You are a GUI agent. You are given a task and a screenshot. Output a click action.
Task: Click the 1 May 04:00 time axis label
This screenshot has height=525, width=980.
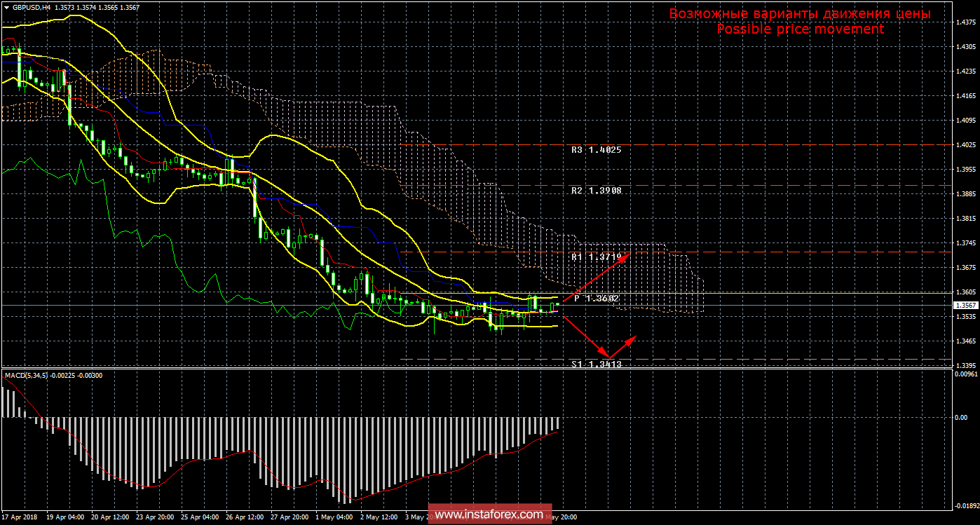coord(334,517)
